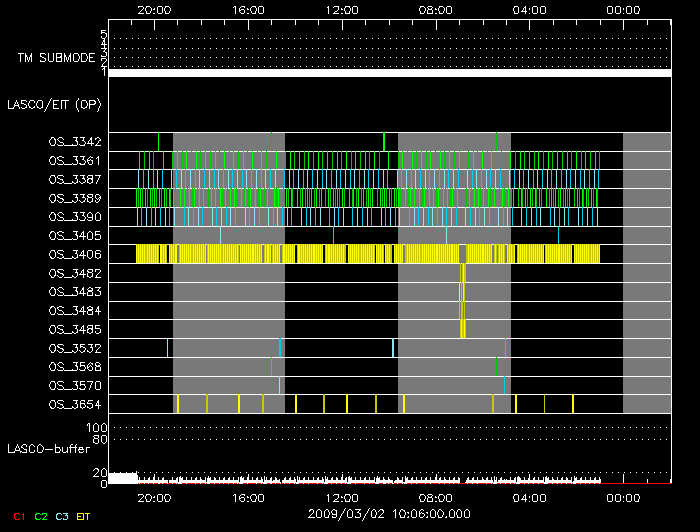The width and height of the screenshot is (700, 532).
Task: Click the white TM SUBMODE level bar
Action: [x=389, y=73]
